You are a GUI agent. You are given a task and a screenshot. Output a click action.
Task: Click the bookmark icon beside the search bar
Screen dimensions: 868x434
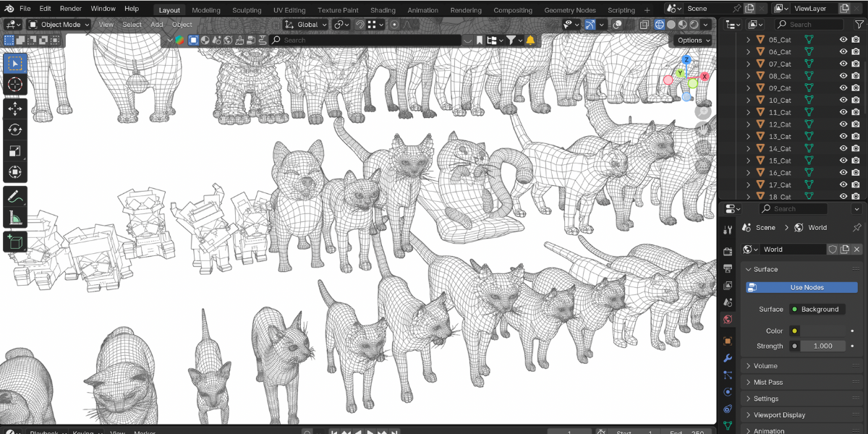click(479, 40)
